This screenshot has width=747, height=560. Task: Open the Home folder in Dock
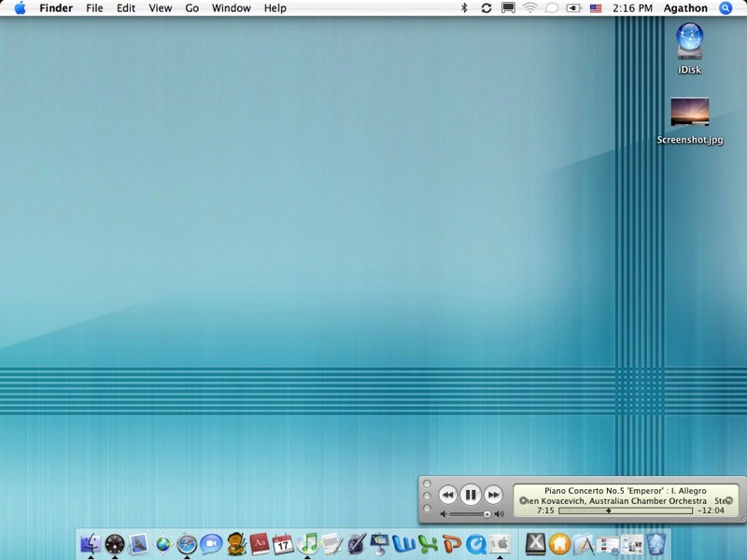559,543
